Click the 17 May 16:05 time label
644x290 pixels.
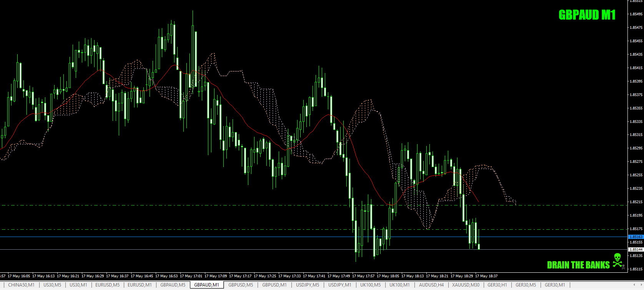(x=19, y=276)
